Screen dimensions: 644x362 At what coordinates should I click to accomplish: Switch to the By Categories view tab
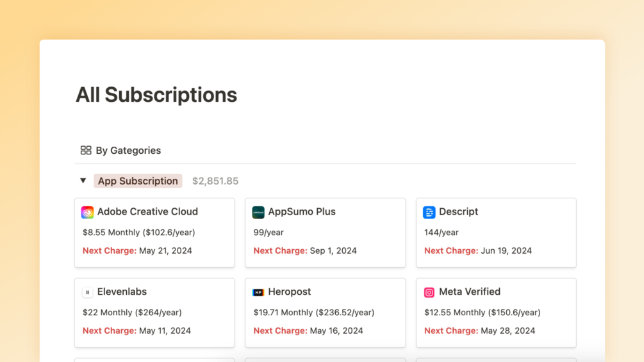click(x=128, y=151)
